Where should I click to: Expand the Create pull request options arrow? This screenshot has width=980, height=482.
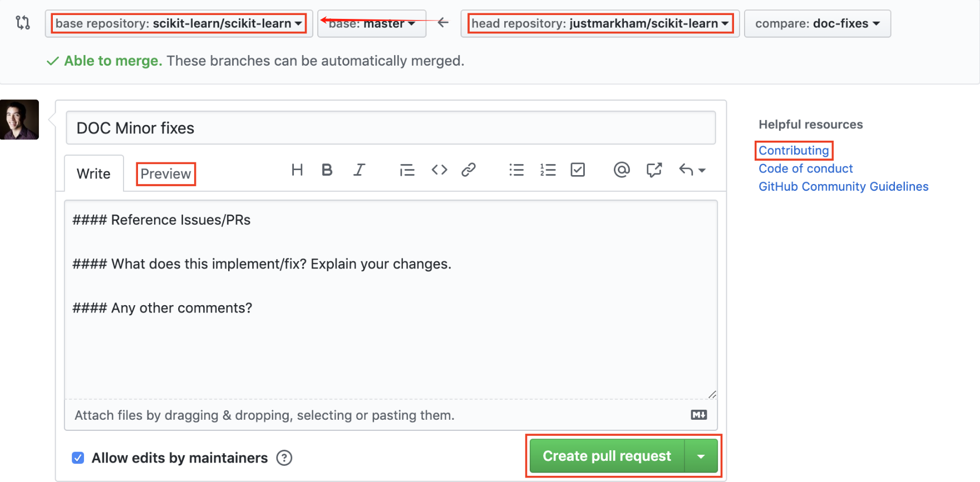tap(701, 456)
